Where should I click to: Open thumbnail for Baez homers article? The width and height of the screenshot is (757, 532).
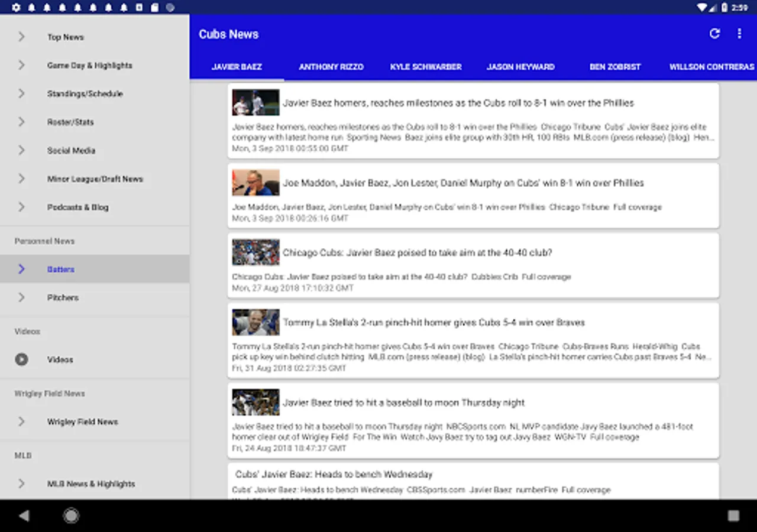coord(255,102)
